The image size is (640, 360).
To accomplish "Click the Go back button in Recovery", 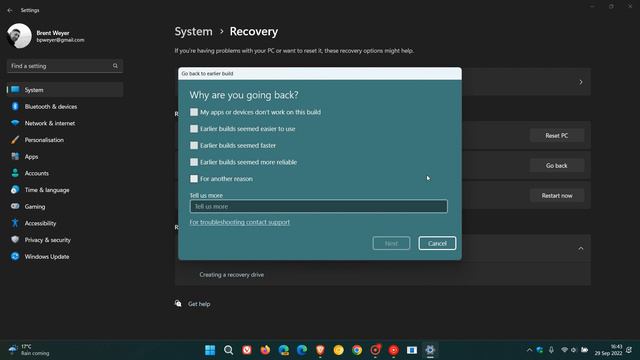I will (557, 165).
